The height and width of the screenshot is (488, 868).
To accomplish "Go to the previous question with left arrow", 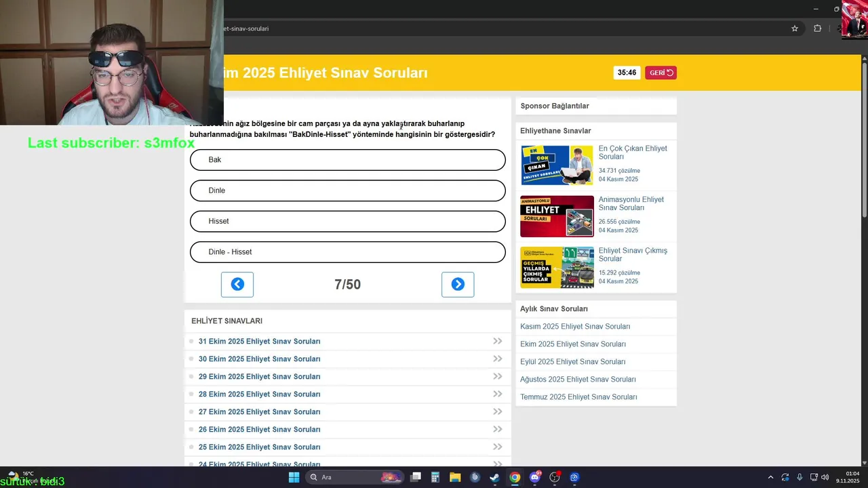I will coord(237,285).
